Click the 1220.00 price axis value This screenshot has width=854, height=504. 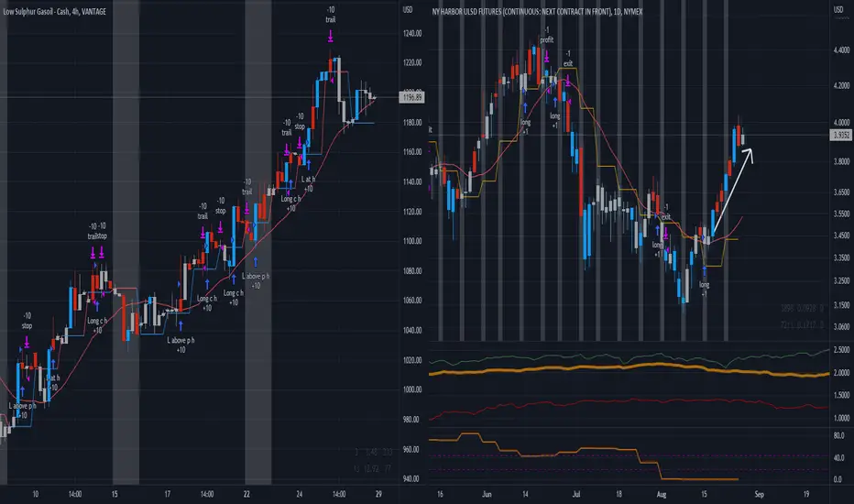click(x=412, y=62)
